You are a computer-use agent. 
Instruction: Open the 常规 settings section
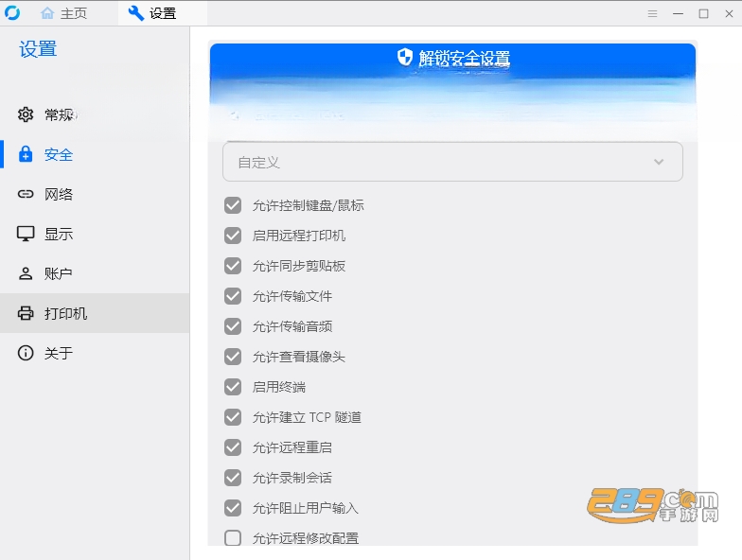[x=95, y=114]
